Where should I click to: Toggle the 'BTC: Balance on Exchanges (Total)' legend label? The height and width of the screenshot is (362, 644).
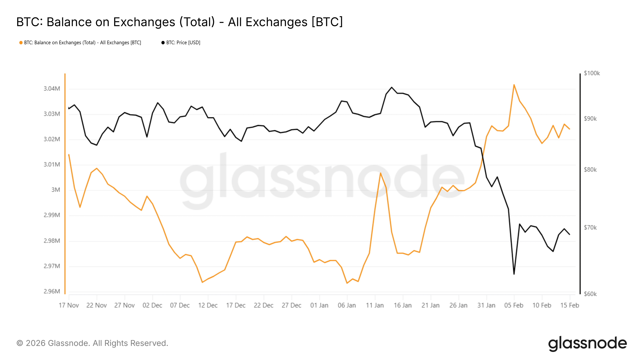coord(83,43)
